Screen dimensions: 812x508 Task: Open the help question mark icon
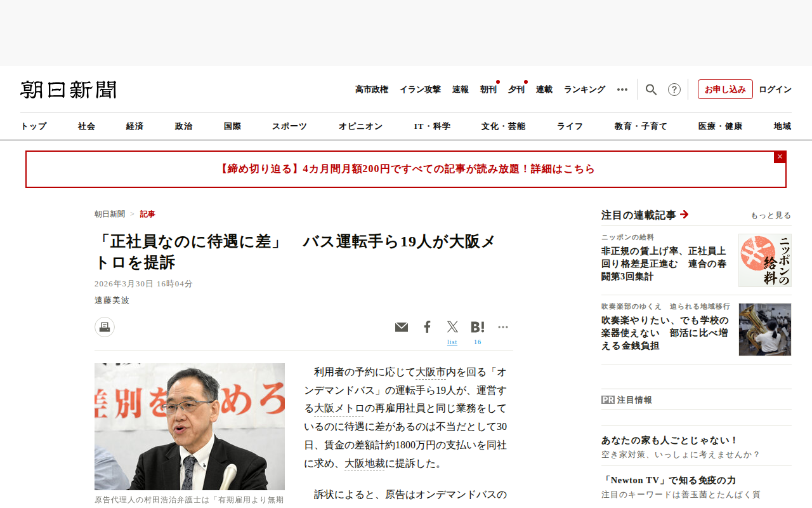coord(674,90)
